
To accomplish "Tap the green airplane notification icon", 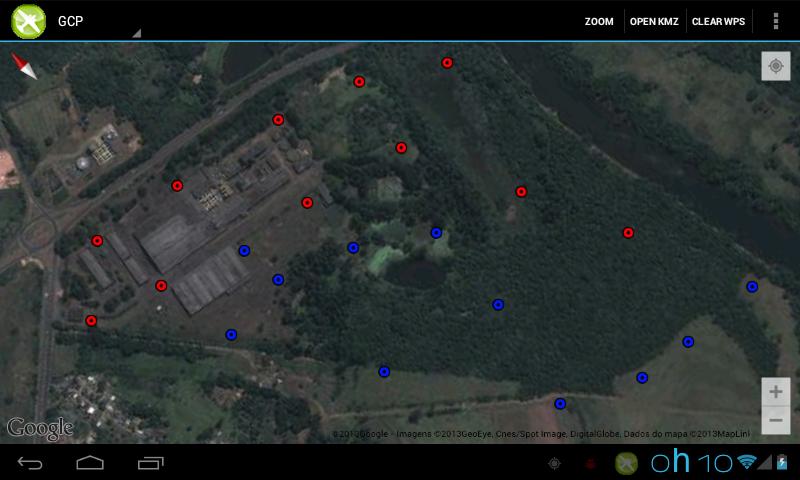I will (x=626, y=463).
